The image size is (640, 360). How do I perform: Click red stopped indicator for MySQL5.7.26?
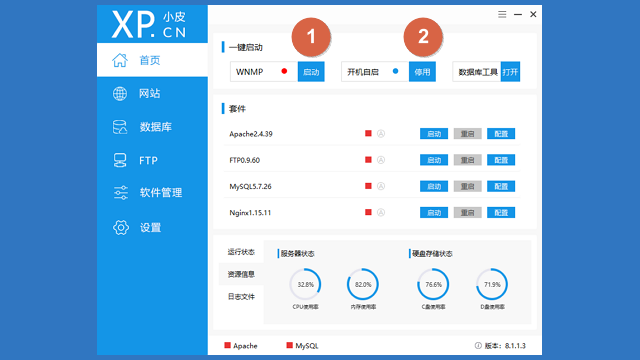368,186
